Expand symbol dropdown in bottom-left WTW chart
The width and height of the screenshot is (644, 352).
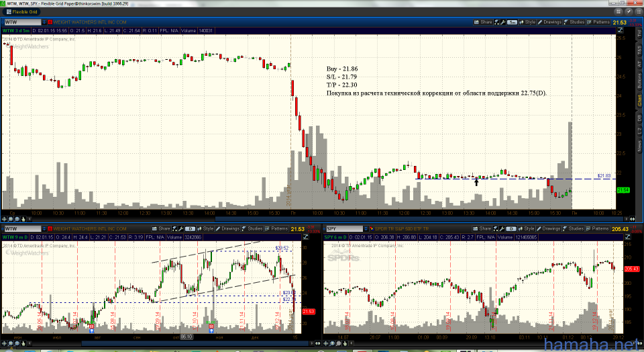pyautogui.click(x=44, y=228)
